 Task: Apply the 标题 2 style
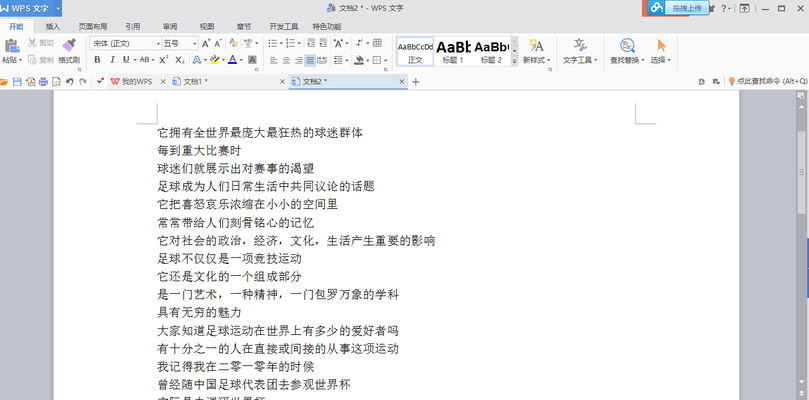tap(492, 51)
